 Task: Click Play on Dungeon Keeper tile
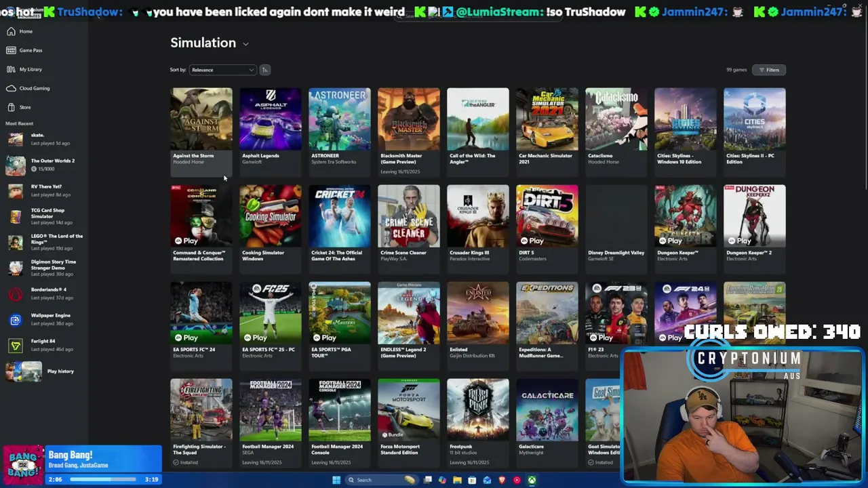pos(670,241)
